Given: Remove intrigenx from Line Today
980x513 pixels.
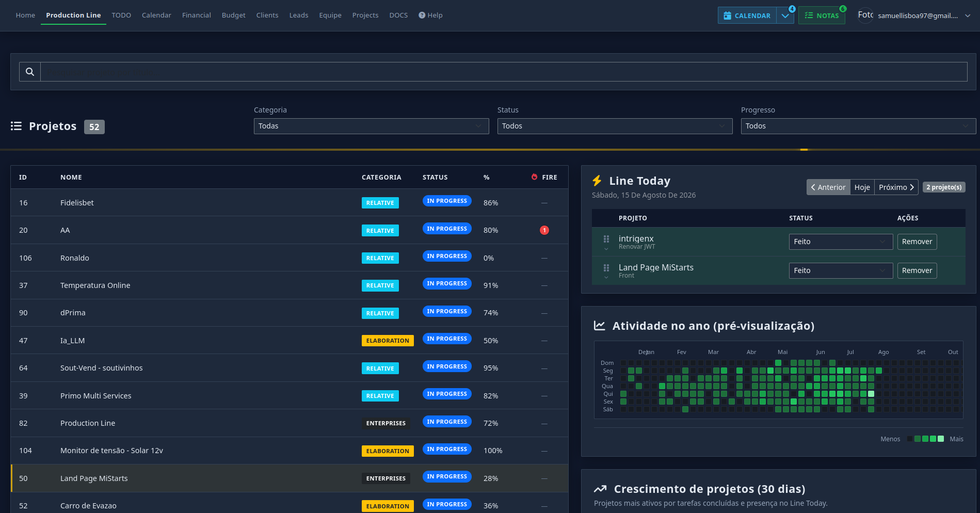Looking at the screenshot, I should [x=917, y=242].
